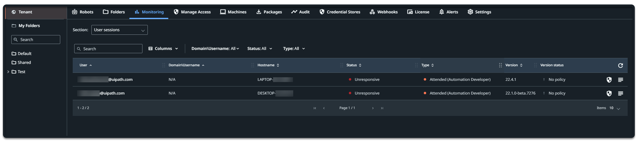
Task: Open Domain\Username filter dropdown
Action: point(215,48)
